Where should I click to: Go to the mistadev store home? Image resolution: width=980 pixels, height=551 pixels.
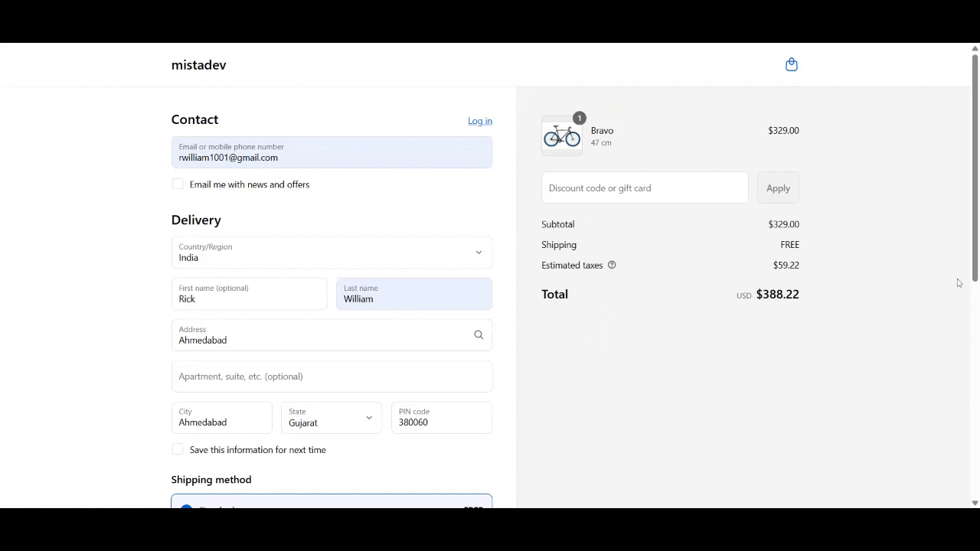pyautogui.click(x=198, y=65)
